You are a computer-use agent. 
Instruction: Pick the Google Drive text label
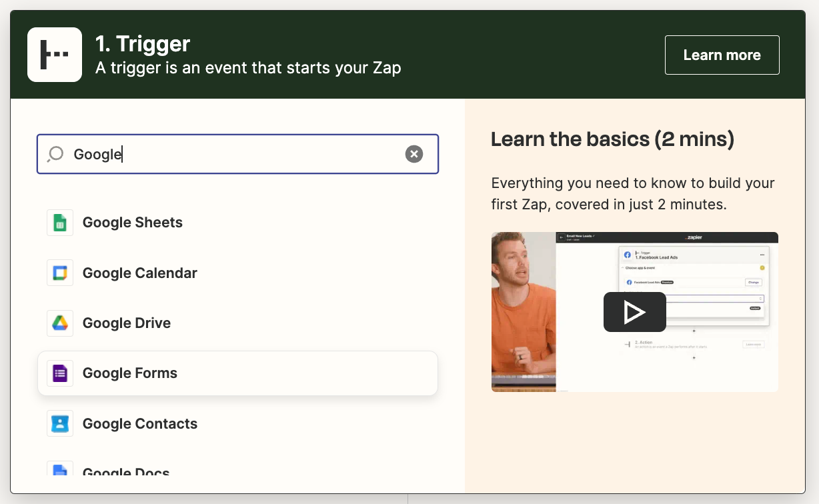point(127,323)
